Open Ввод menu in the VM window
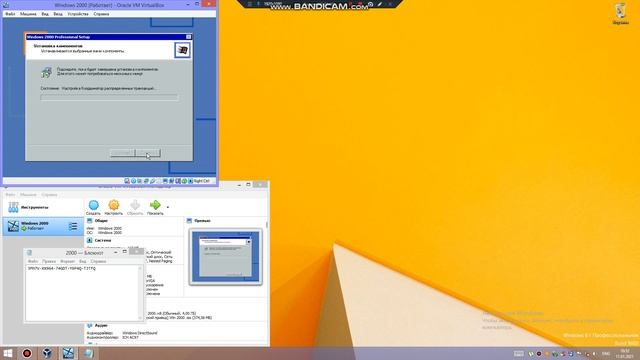The image size is (640, 360). tap(58, 14)
